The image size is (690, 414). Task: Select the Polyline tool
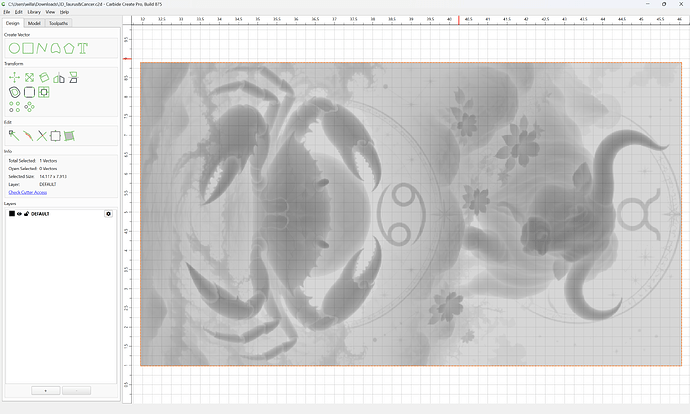[x=42, y=48]
